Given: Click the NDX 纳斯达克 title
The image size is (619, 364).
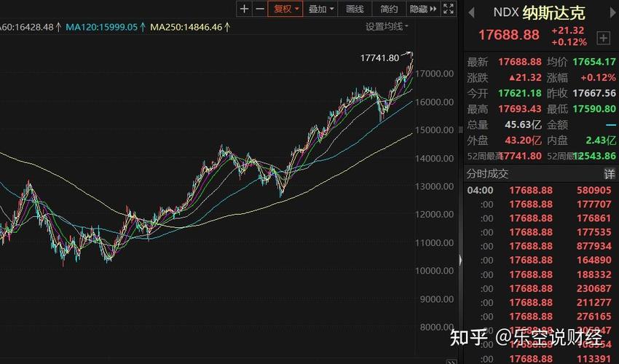Looking at the screenshot, I should coord(538,12).
